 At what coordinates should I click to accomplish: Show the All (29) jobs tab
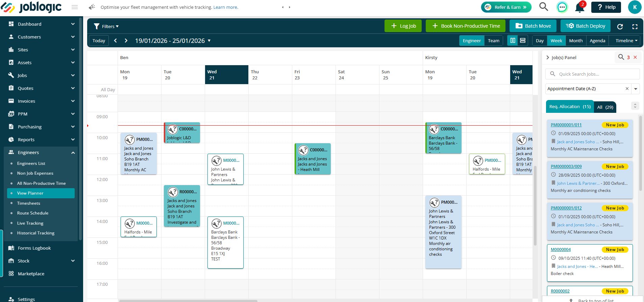click(x=605, y=107)
